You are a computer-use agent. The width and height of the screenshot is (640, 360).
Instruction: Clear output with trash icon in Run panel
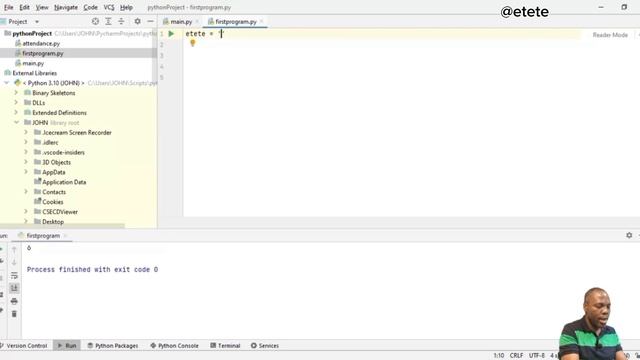tap(14, 314)
